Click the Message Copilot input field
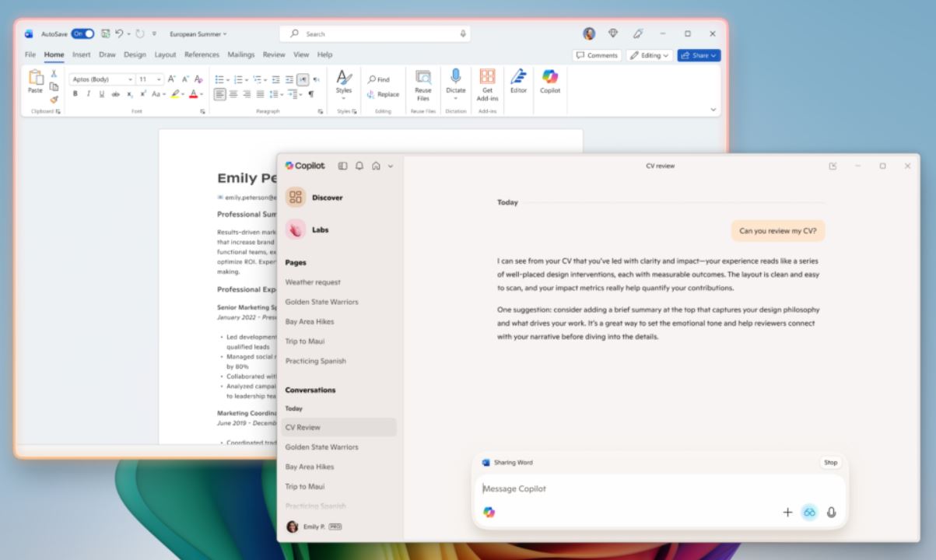 [622, 488]
